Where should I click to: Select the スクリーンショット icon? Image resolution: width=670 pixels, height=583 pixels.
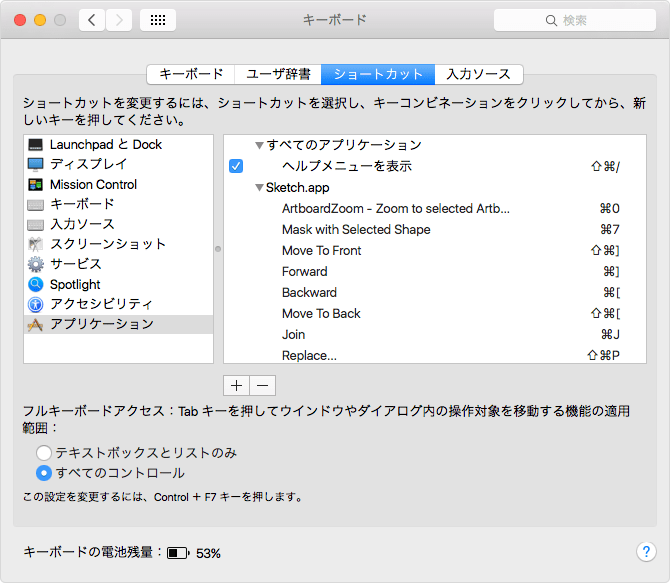pyautogui.click(x=36, y=244)
